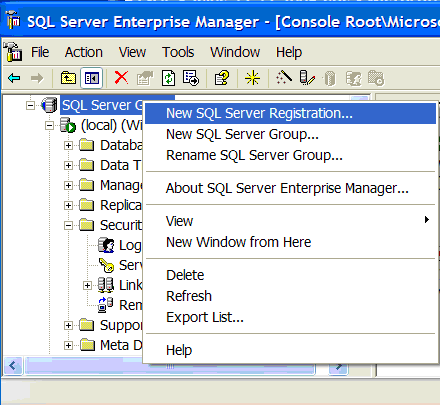Choose New Window from Here

290,242
